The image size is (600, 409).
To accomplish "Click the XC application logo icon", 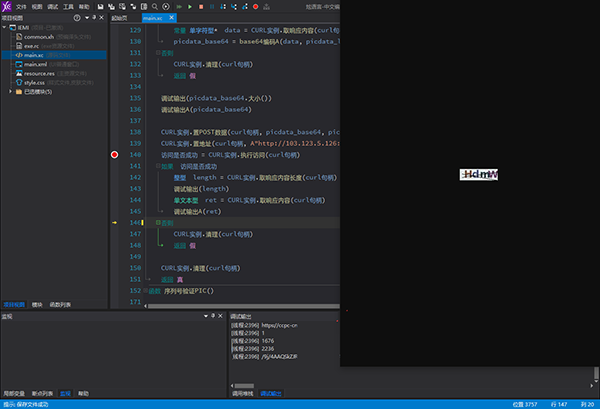I will [7, 6].
